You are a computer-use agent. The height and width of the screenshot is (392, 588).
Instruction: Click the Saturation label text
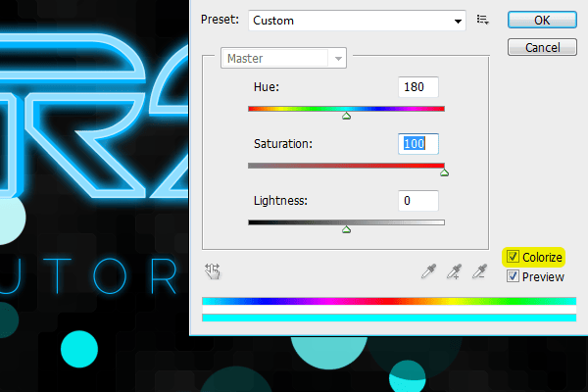[283, 144]
